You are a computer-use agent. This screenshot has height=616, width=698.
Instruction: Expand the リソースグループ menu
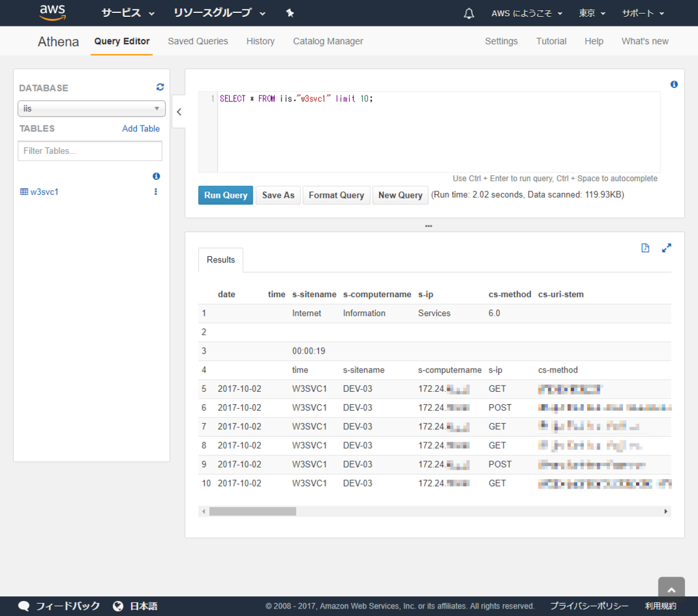tap(219, 13)
